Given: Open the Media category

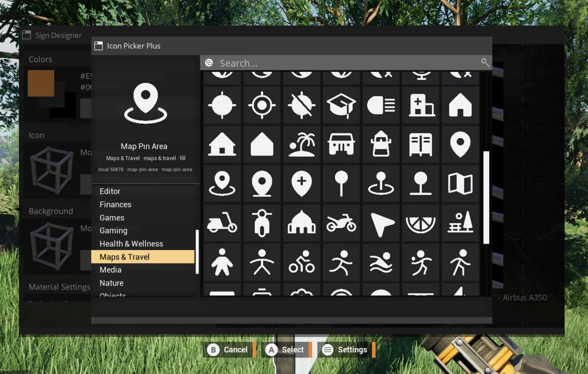Looking at the screenshot, I should [x=110, y=270].
